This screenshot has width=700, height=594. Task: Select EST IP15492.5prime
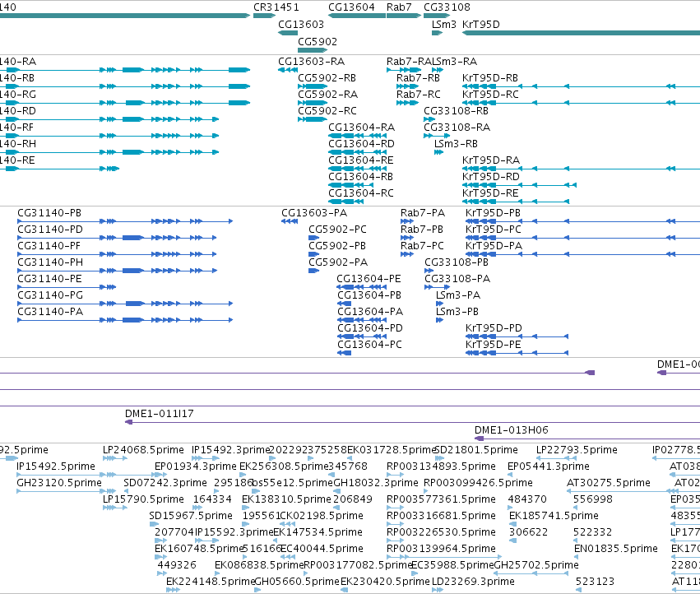91,475
